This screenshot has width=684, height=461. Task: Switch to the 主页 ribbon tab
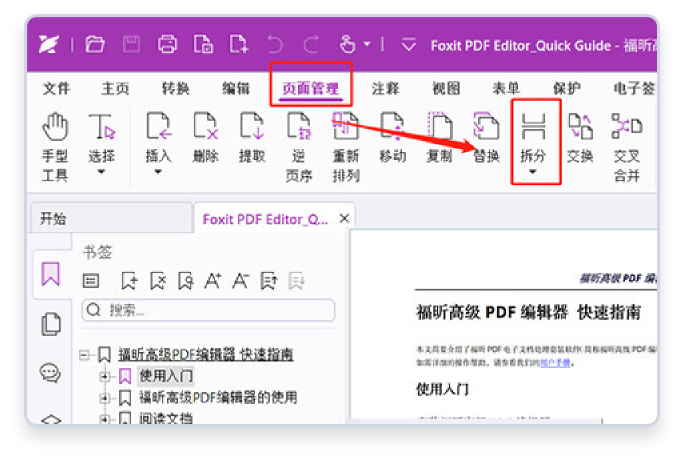coord(116,89)
